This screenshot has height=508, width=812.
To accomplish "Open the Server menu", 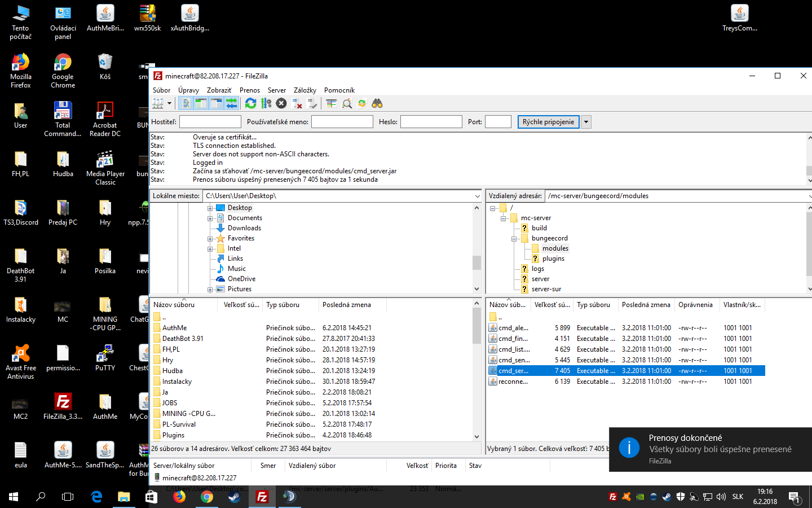I will tap(277, 90).
